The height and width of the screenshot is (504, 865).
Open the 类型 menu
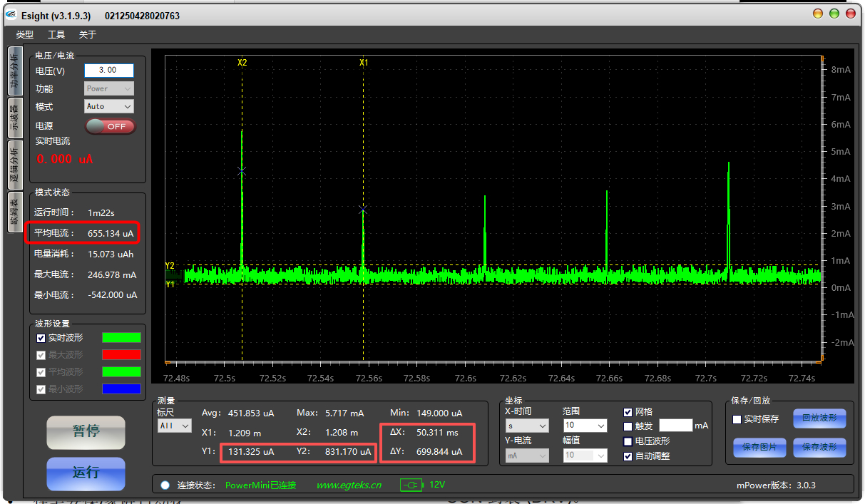25,34
